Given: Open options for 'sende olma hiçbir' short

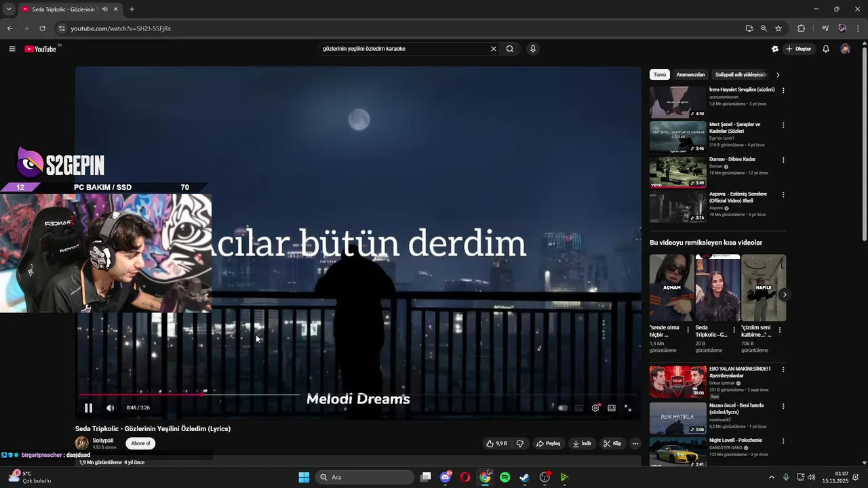Looking at the screenshot, I should pyautogui.click(x=688, y=330).
